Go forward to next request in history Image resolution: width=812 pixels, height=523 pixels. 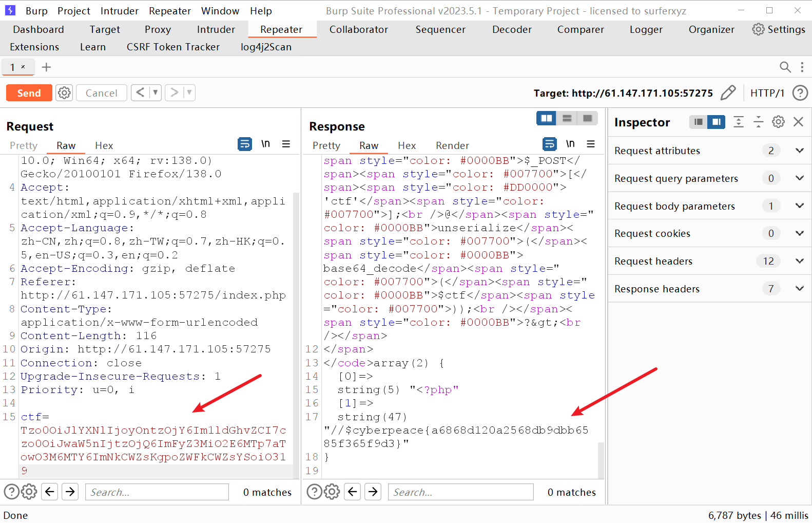[x=175, y=92]
